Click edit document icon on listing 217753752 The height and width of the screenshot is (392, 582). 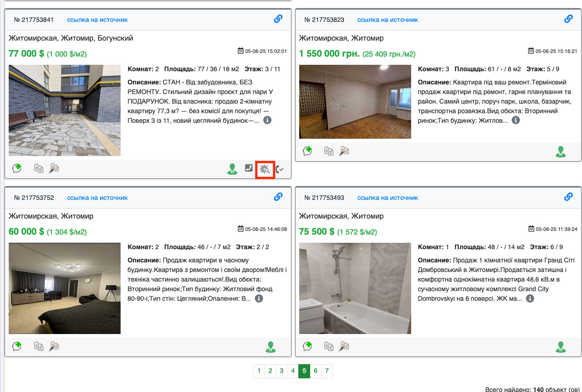coord(54,346)
